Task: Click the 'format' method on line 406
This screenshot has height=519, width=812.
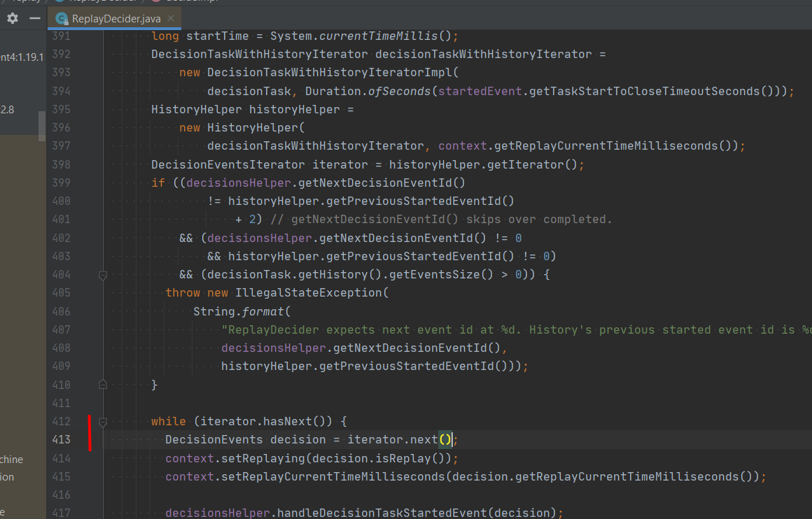Action: [263, 311]
